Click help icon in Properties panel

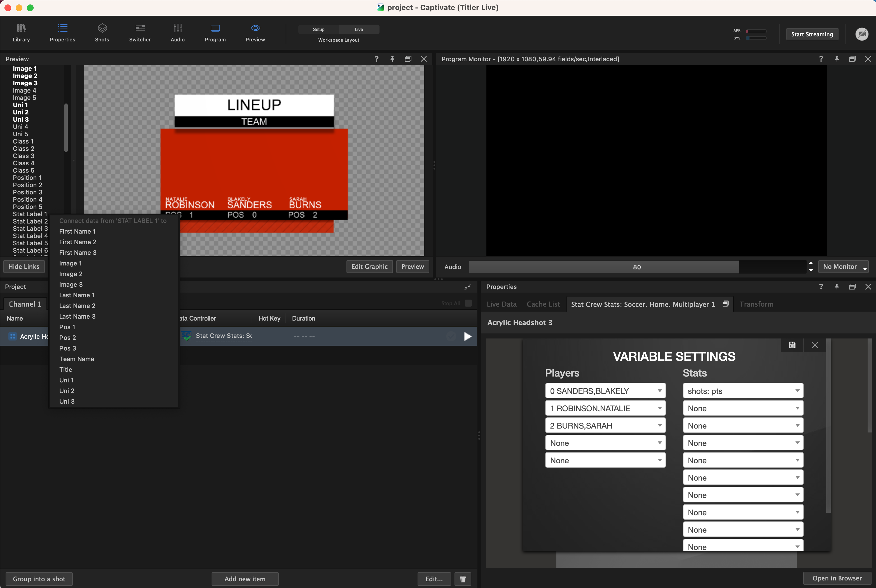[x=821, y=286]
